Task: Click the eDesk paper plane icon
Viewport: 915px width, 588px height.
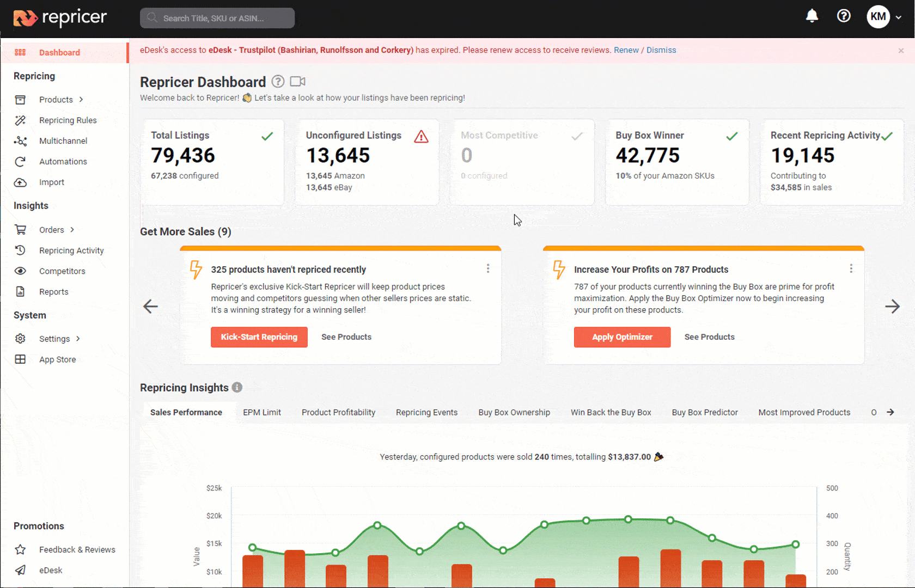Action: [20, 570]
